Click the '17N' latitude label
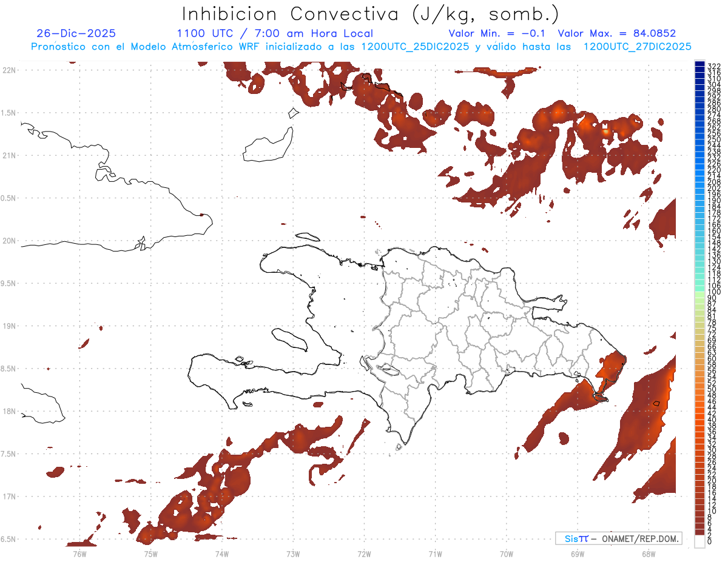Screen dimensions: 728x562 pos(9,496)
